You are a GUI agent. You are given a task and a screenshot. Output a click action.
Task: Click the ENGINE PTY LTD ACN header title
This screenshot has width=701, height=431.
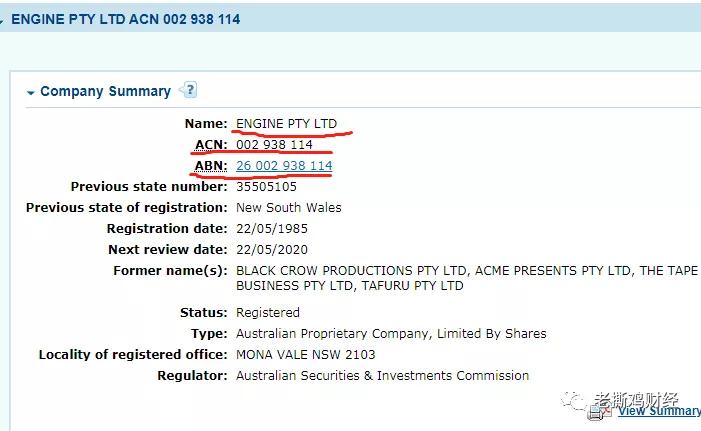[126, 19]
